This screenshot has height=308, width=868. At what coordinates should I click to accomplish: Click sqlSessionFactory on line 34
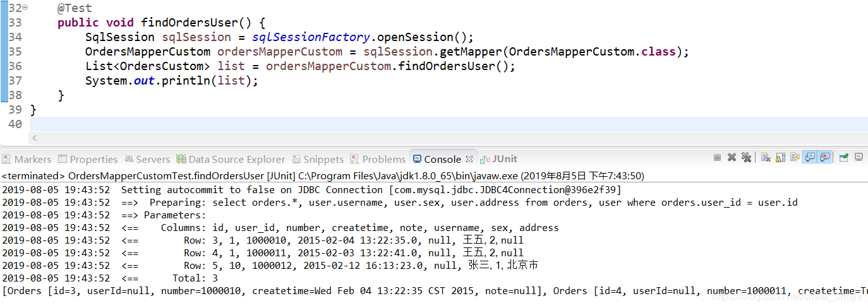311,37
